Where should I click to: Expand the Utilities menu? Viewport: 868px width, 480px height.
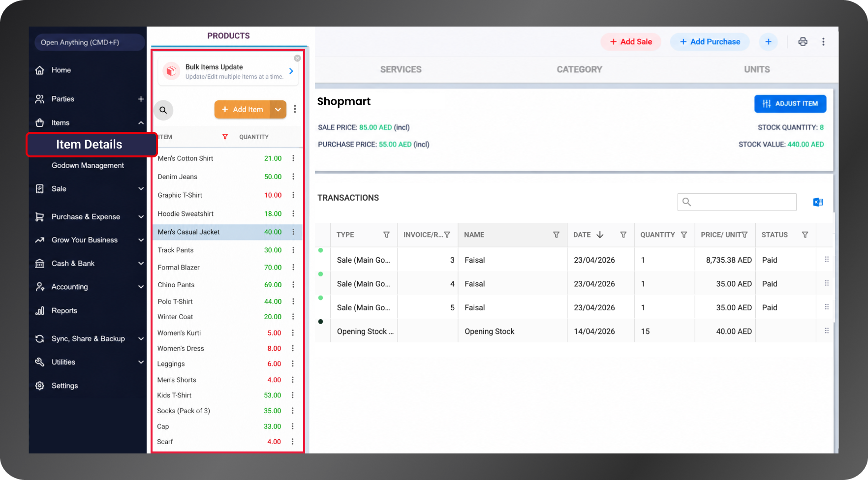coord(141,362)
